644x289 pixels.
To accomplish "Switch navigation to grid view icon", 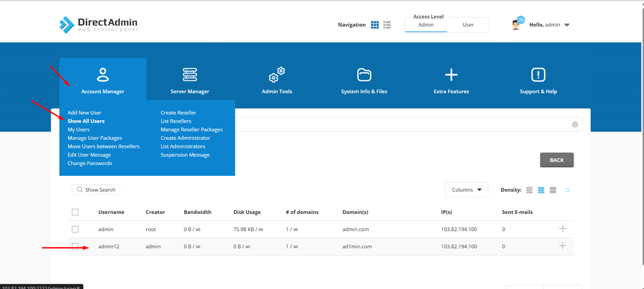I will tap(375, 25).
